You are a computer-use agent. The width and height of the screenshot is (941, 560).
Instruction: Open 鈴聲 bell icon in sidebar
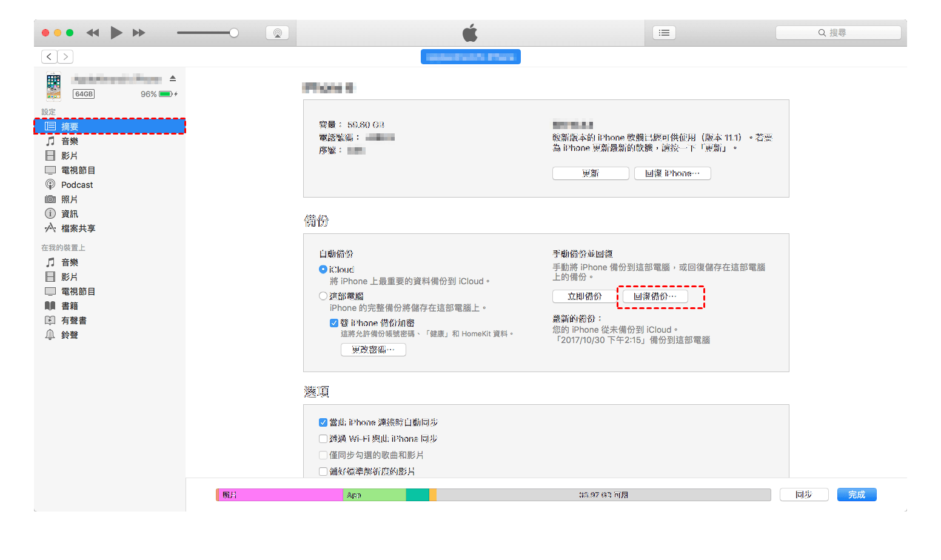pyautogui.click(x=50, y=335)
